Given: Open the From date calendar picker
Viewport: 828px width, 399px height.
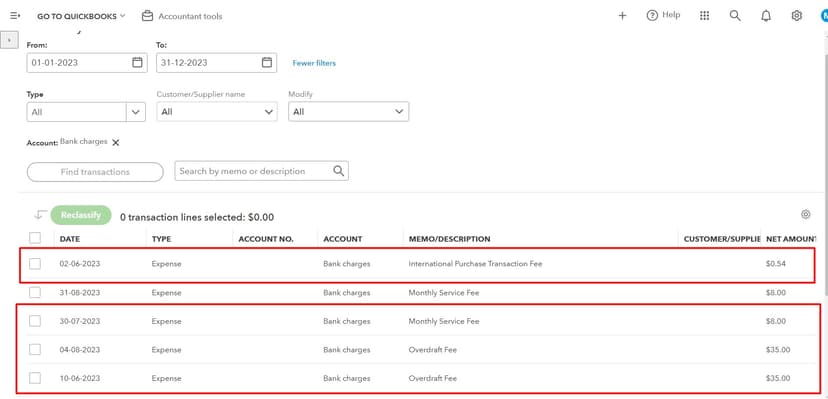Looking at the screenshot, I should [x=137, y=62].
